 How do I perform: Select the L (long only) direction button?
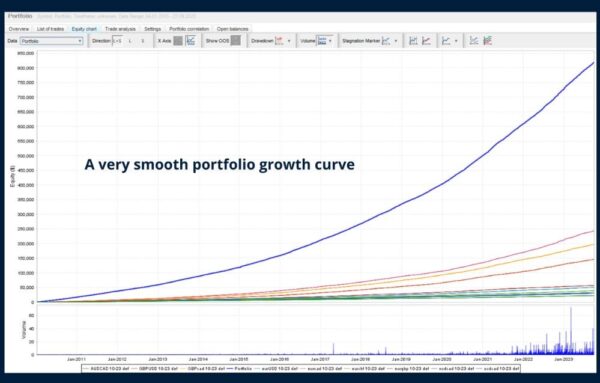pyautogui.click(x=130, y=41)
